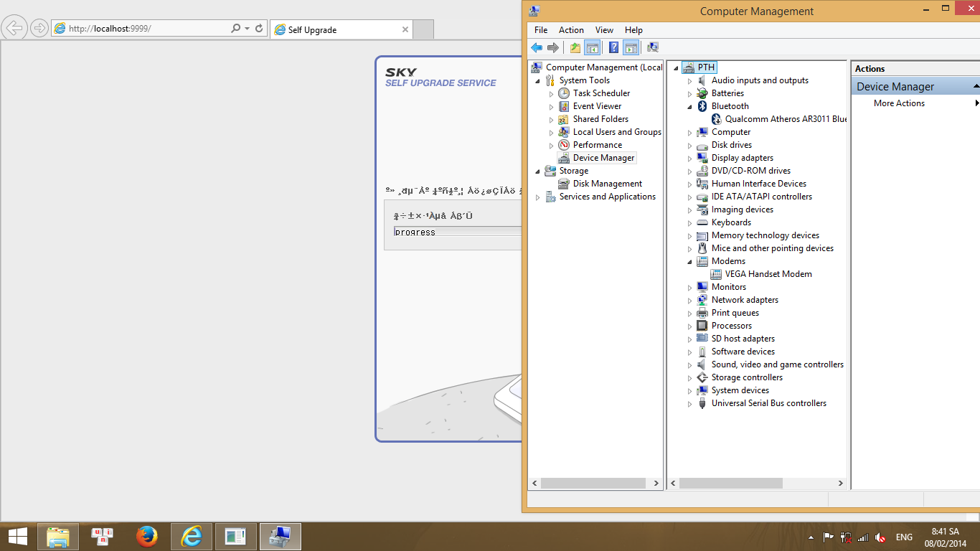The height and width of the screenshot is (551, 980).
Task: Expand the Disk drives node
Action: [690, 146]
